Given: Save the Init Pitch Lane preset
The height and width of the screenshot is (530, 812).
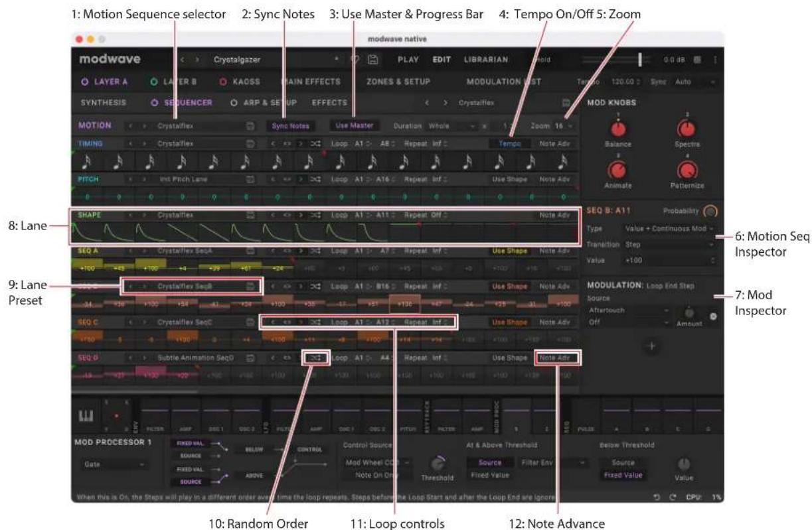Looking at the screenshot, I should click(250, 179).
